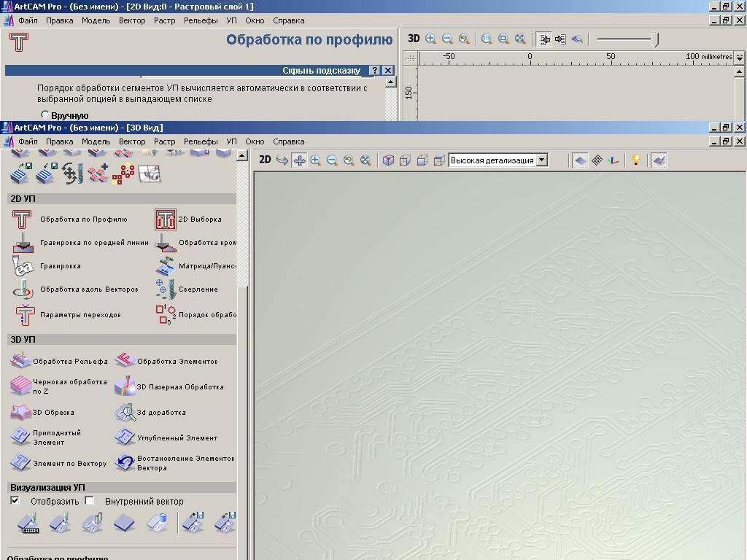Open Файл menu in the 3D Вид window
Screen dimensions: 747x560
[28, 141]
